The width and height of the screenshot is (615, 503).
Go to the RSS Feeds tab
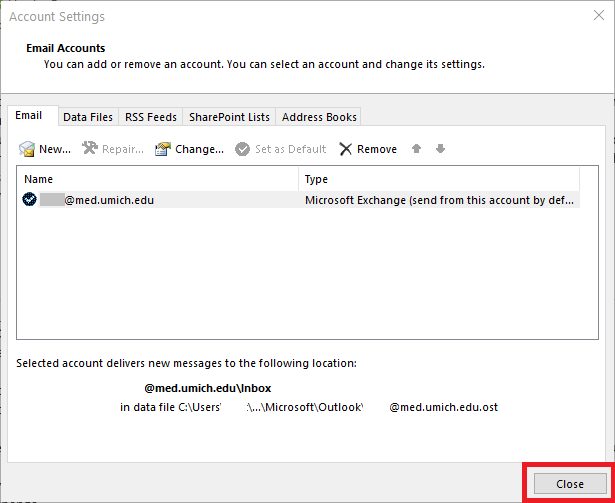151,117
